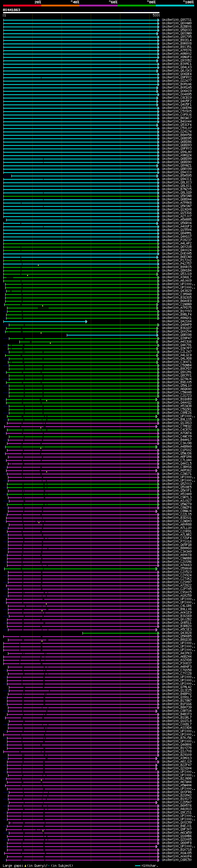The height and width of the screenshot is (868, 197).
Task: Click the green ~80% identity legend segment
Action: pos(137,6)
